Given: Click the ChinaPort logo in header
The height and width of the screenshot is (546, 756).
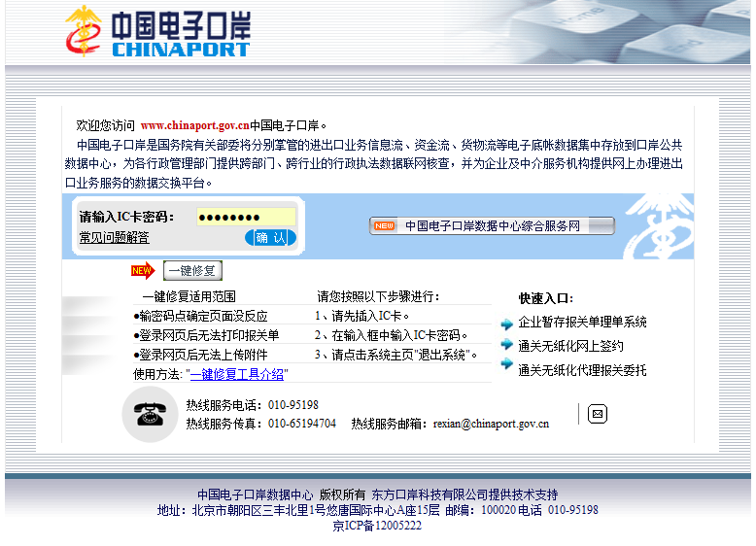Looking at the screenshot, I should pos(158,32).
